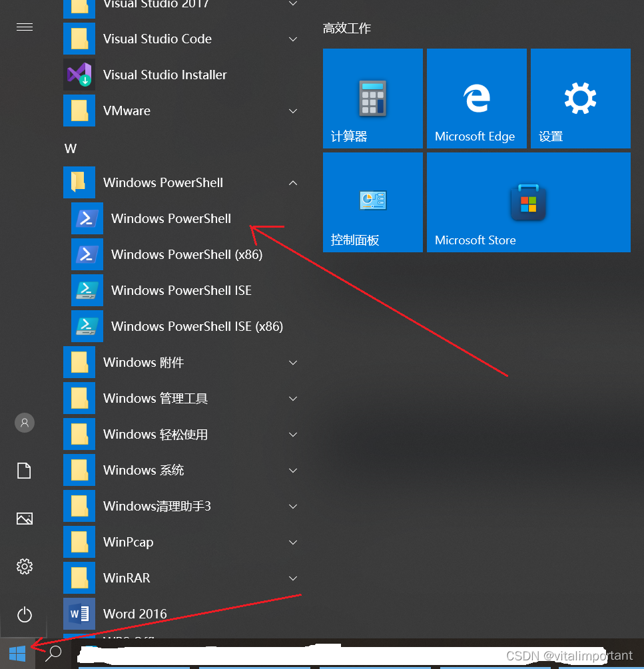
Task: Click the WinPcap label
Action: pyautogui.click(x=128, y=542)
